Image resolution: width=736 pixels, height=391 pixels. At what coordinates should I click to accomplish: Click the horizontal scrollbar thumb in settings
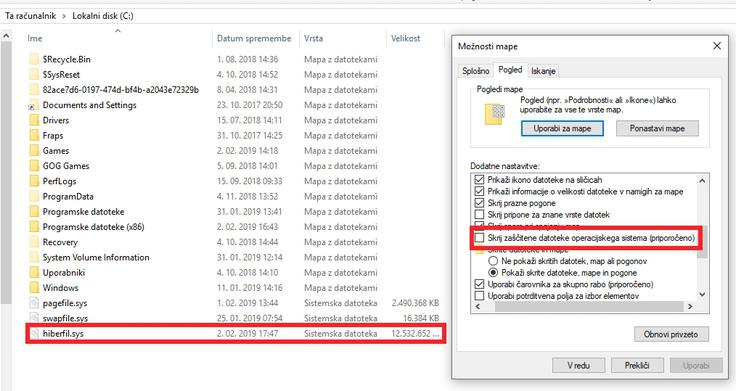click(589, 307)
